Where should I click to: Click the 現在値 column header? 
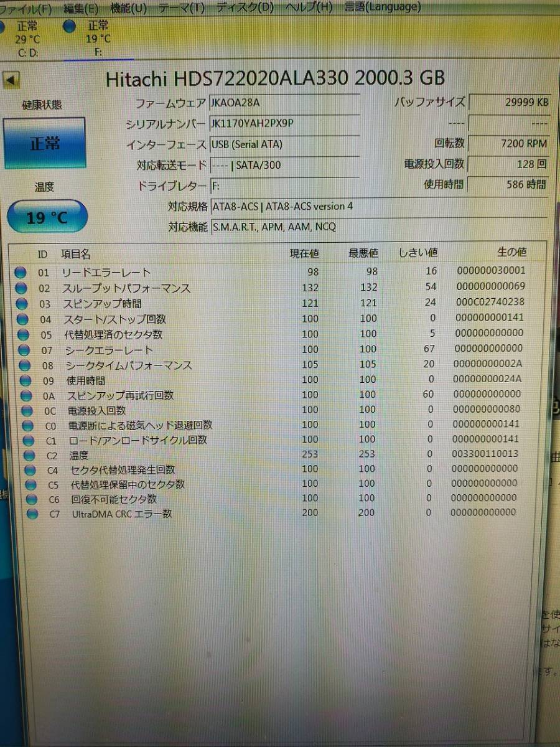[304, 253]
